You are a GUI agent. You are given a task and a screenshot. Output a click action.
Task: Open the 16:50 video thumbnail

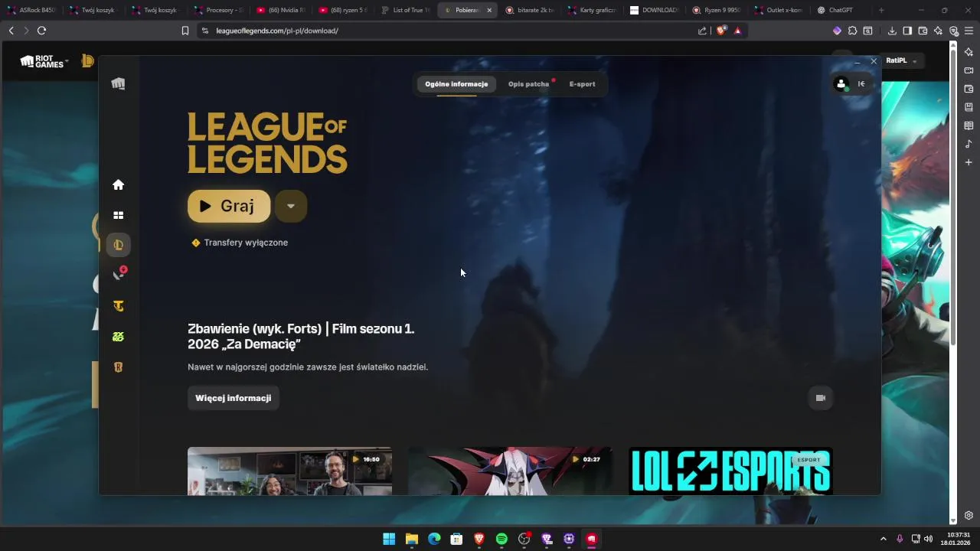click(289, 471)
